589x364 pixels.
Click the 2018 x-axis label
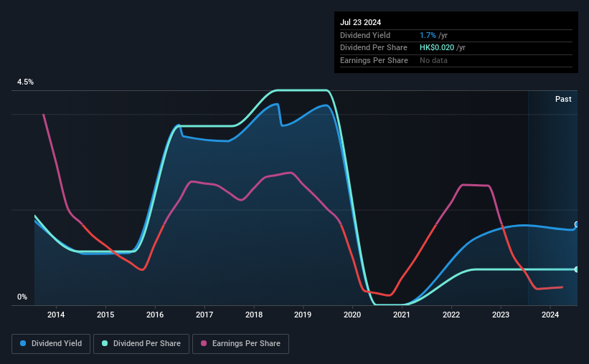coord(254,315)
